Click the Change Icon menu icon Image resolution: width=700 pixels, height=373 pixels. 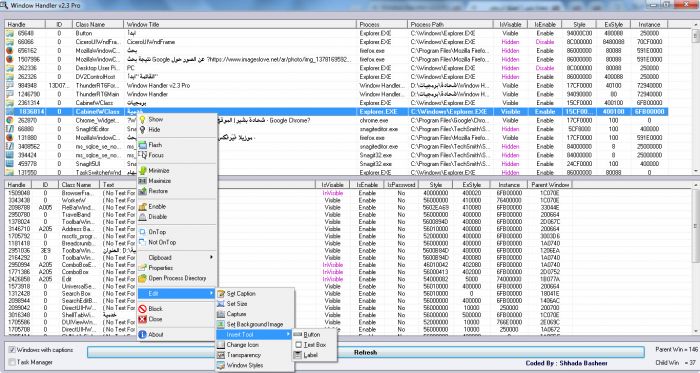221,345
